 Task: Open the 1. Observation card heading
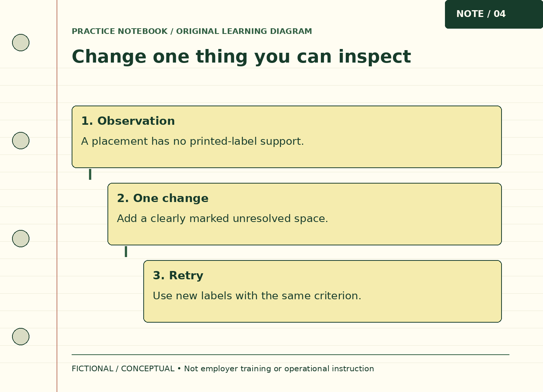128,121
